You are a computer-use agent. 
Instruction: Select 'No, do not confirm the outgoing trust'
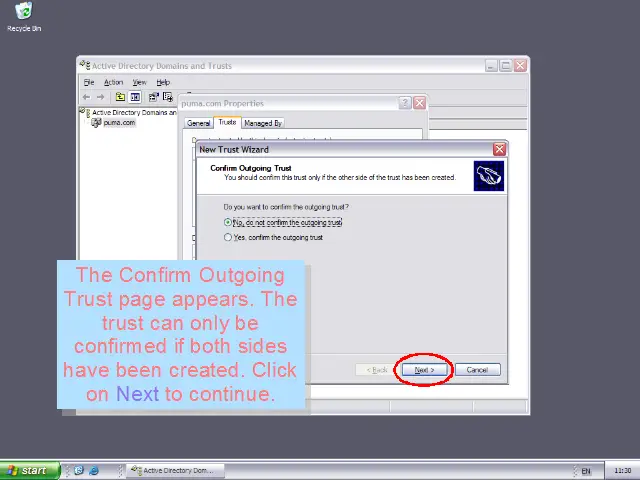pyautogui.click(x=229, y=222)
